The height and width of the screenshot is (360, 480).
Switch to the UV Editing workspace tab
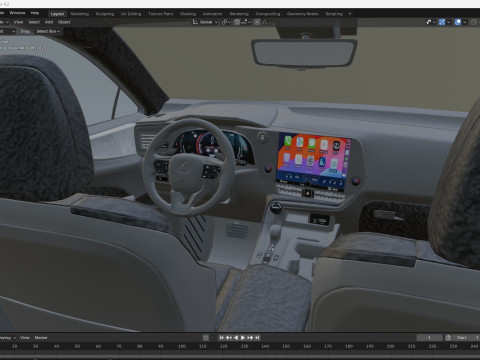point(131,14)
